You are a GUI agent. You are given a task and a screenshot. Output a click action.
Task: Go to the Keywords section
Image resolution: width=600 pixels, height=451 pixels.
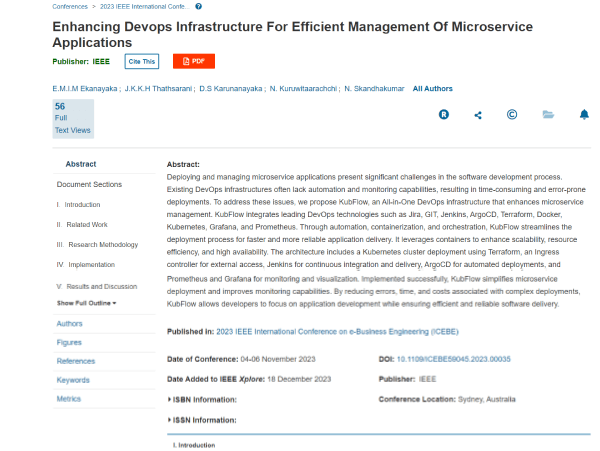pos(73,380)
